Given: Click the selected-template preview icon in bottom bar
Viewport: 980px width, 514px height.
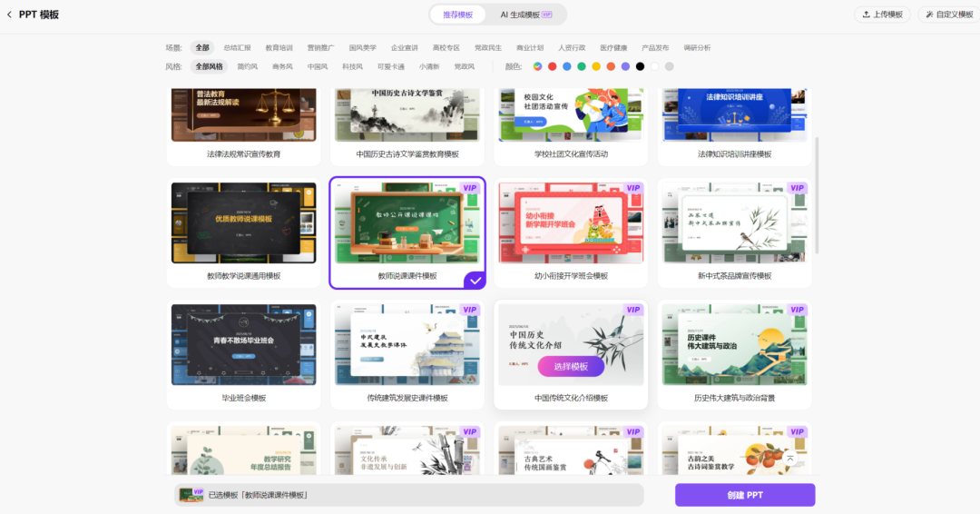Looking at the screenshot, I should pos(191,495).
